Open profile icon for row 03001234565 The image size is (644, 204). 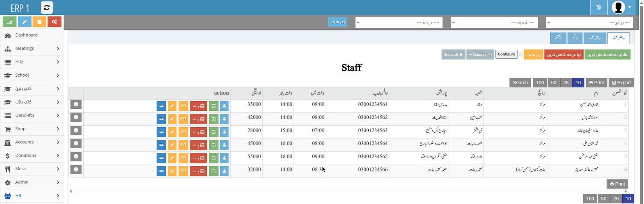point(225,158)
